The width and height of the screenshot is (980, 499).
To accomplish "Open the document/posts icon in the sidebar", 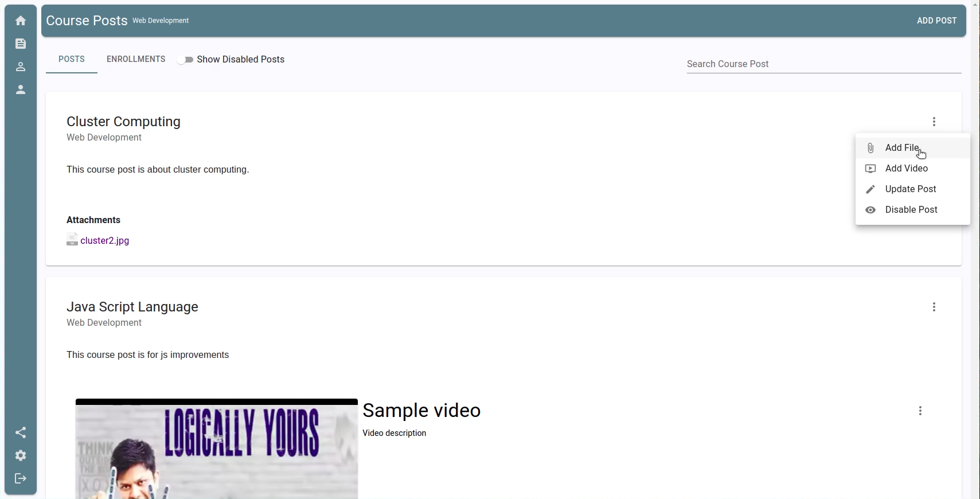I will 21,44.
